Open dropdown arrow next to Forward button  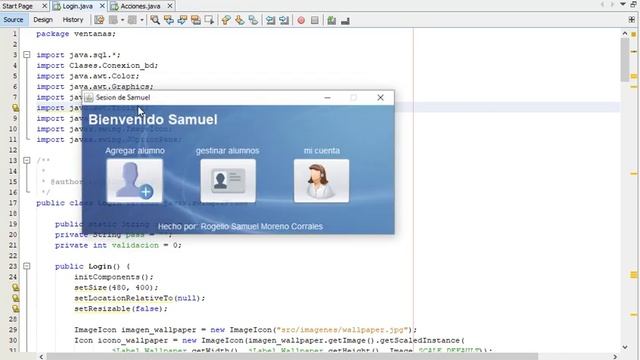coord(142,20)
